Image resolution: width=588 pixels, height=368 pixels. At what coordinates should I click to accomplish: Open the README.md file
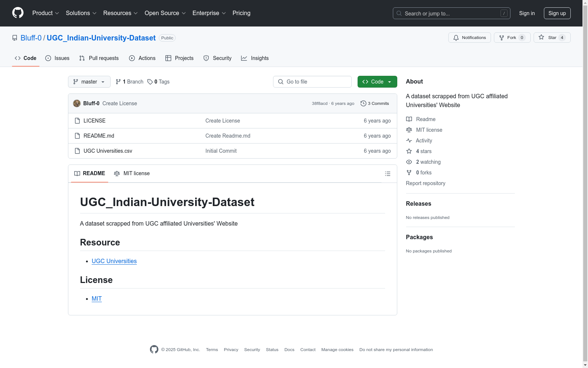pyautogui.click(x=99, y=136)
